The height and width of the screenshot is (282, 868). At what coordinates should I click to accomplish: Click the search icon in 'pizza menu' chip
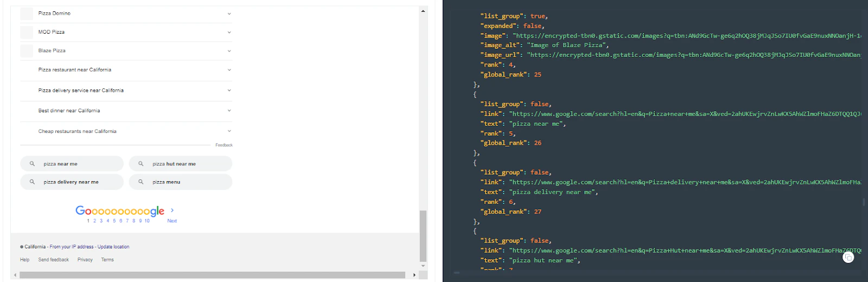[141, 182]
